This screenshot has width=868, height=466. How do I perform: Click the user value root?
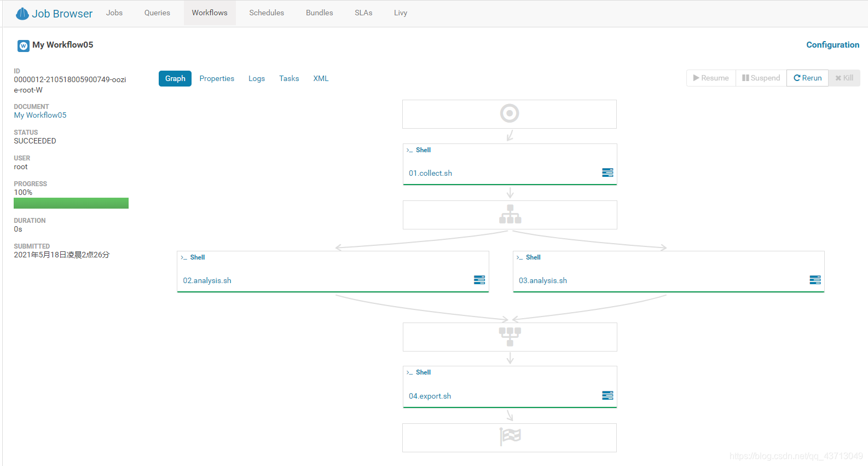point(21,167)
